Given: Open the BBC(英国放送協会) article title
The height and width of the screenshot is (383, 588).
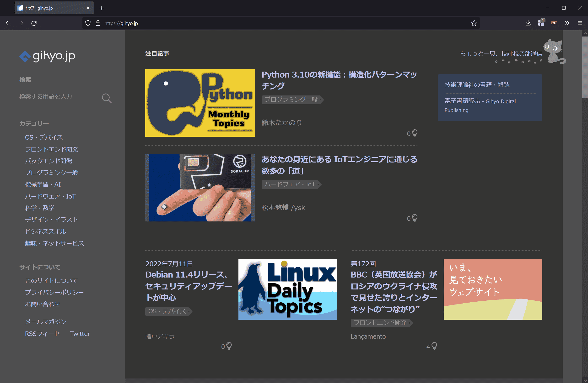Looking at the screenshot, I should pyautogui.click(x=394, y=292).
